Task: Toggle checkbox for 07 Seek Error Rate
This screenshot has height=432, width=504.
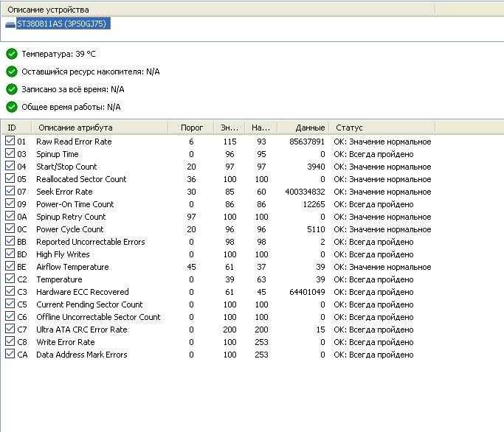Action: click(x=10, y=191)
